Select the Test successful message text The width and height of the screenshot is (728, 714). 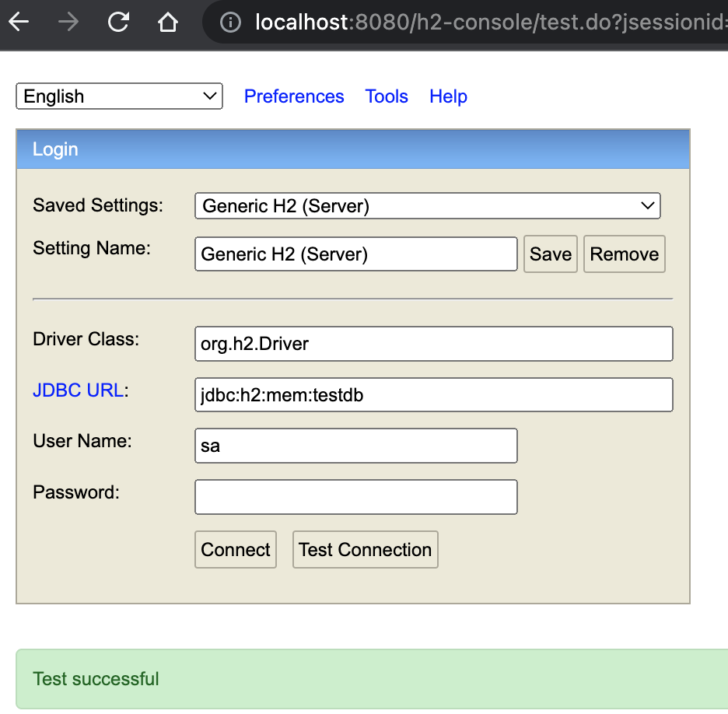(x=96, y=679)
